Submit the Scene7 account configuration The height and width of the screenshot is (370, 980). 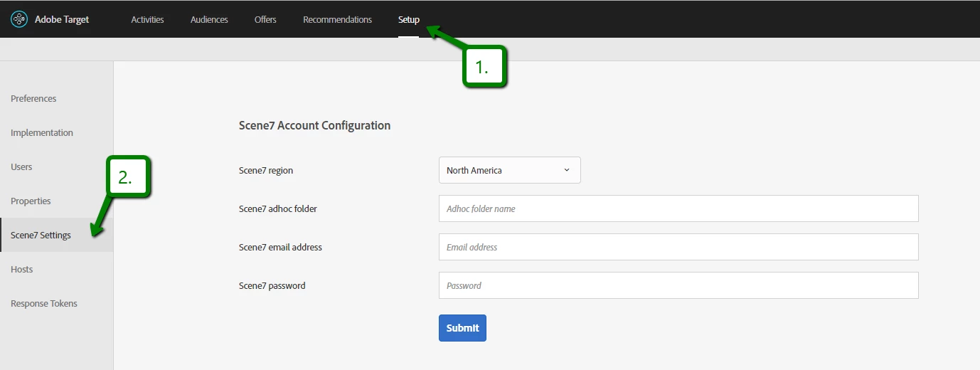tap(462, 328)
